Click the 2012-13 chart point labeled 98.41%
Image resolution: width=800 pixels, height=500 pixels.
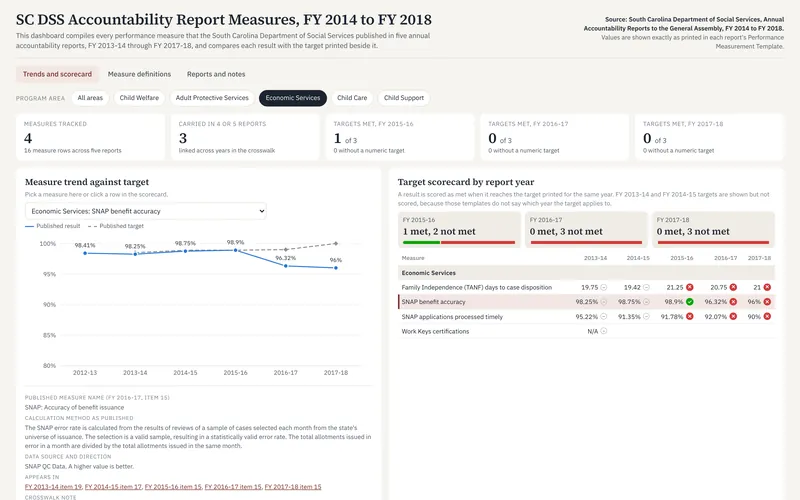tap(85, 253)
